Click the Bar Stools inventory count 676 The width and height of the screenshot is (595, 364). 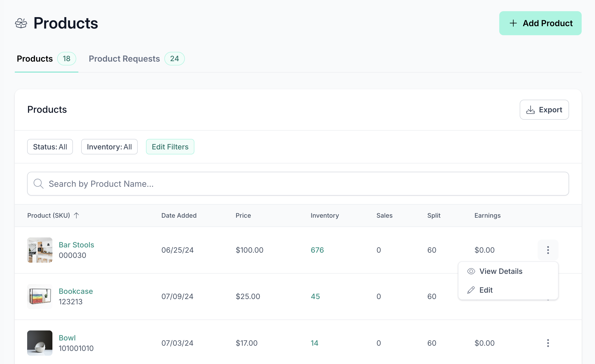pyautogui.click(x=317, y=250)
